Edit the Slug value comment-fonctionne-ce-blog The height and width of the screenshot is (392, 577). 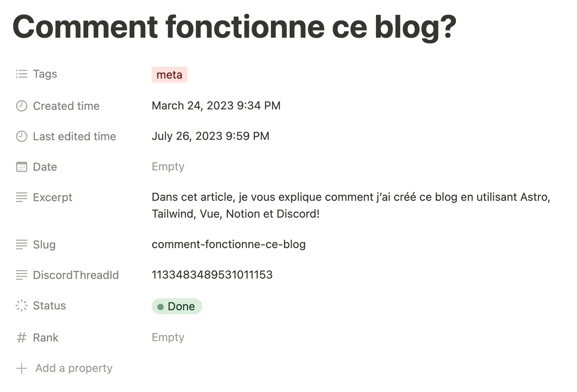pyautogui.click(x=229, y=244)
